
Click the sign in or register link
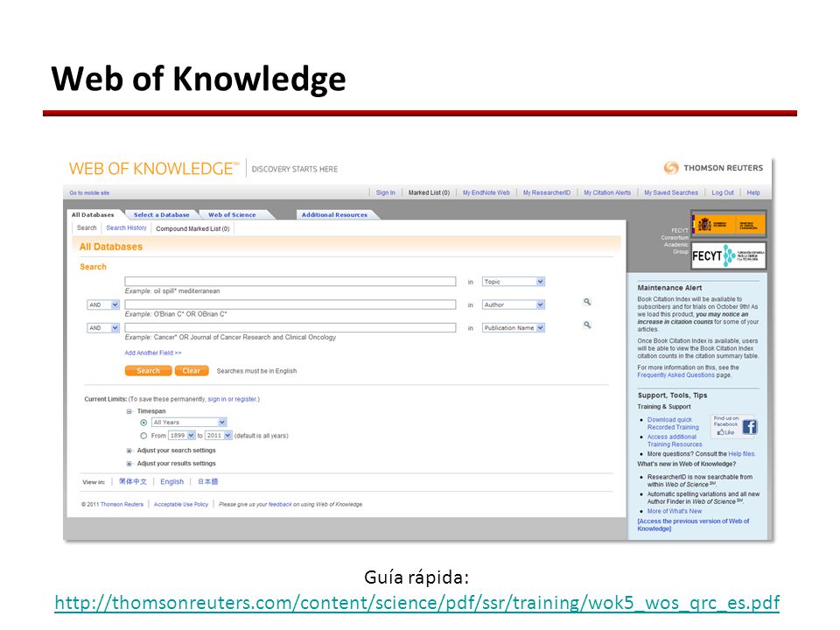pyautogui.click(x=233, y=399)
